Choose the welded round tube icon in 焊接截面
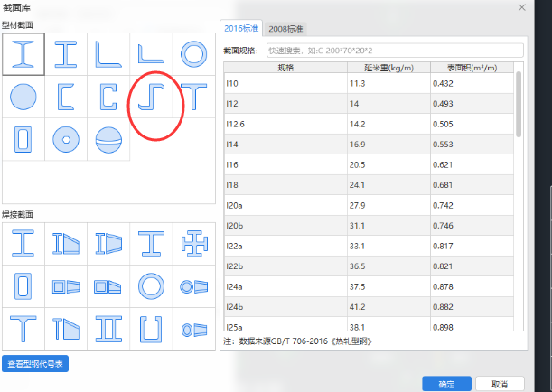This screenshot has height=392, width=552. pos(151,286)
